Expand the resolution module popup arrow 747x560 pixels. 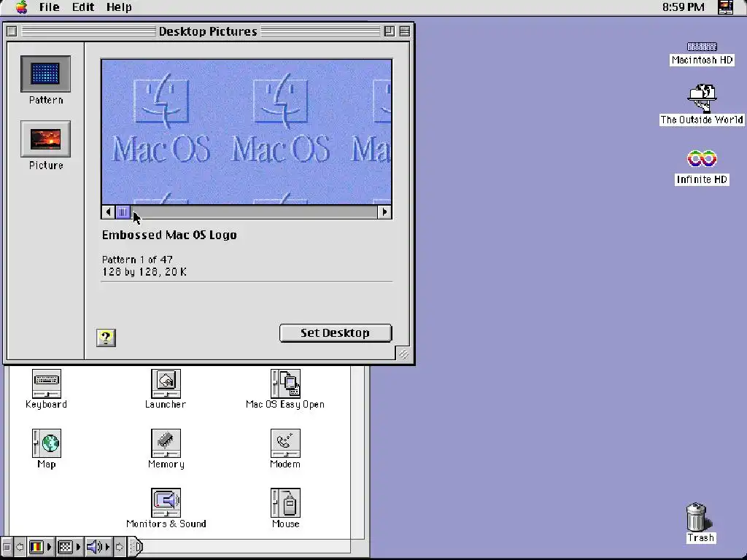(x=79, y=547)
